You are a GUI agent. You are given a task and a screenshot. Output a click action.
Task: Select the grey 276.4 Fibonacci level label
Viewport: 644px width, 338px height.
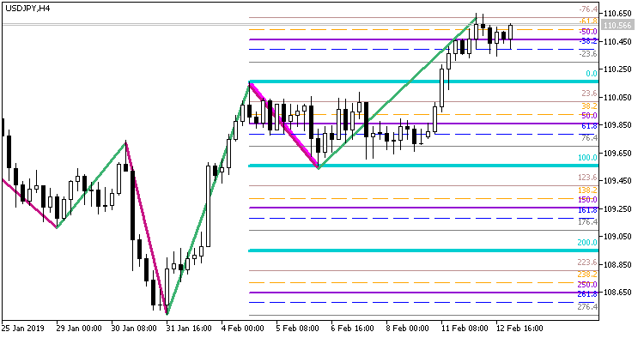(x=587, y=306)
